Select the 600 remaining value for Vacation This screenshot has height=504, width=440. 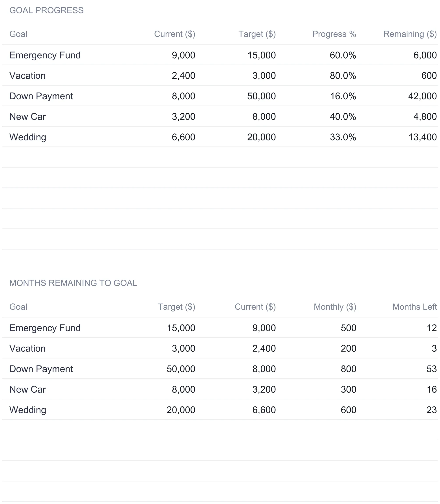(429, 76)
